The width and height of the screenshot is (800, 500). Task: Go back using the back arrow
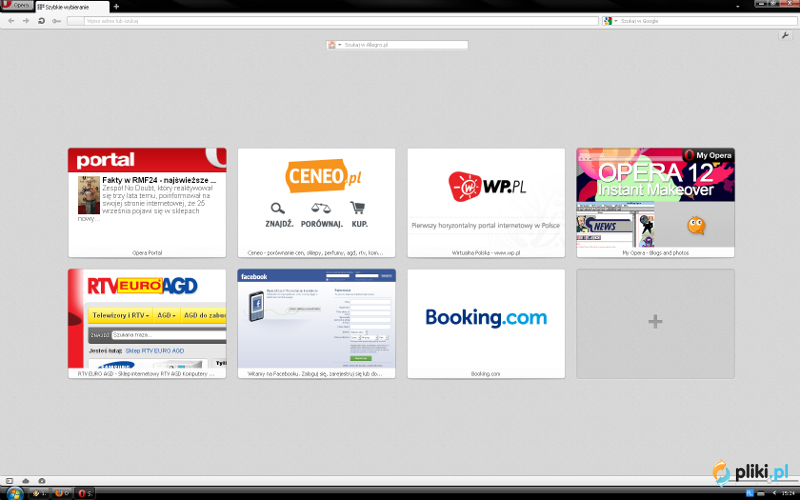pyautogui.click(x=11, y=21)
